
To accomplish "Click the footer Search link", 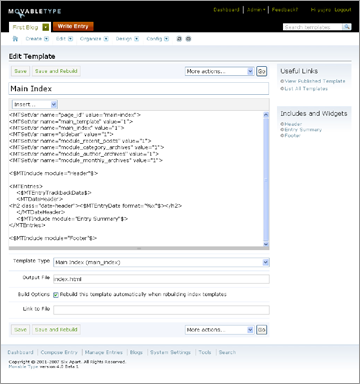I will pyautogui.click(x=227, y=352).
